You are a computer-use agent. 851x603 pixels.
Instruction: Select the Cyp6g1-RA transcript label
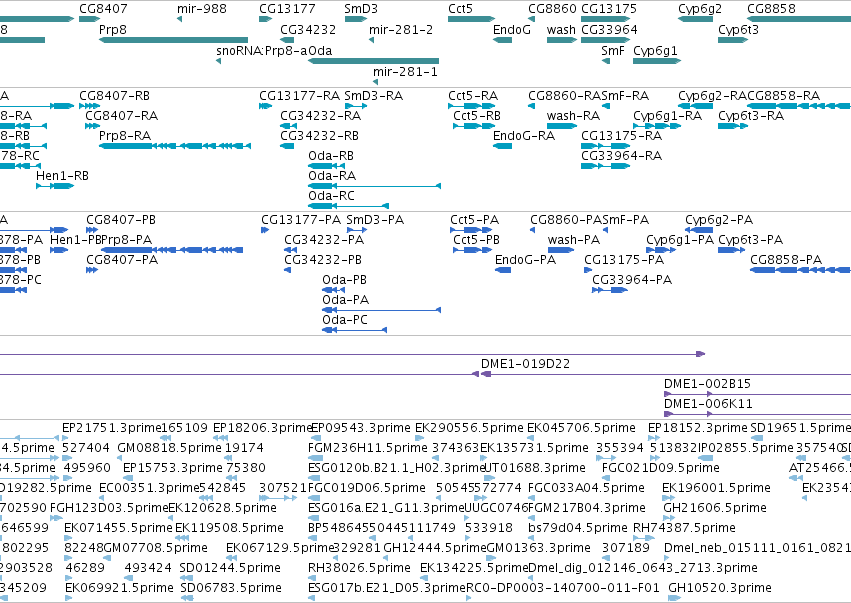667,116
